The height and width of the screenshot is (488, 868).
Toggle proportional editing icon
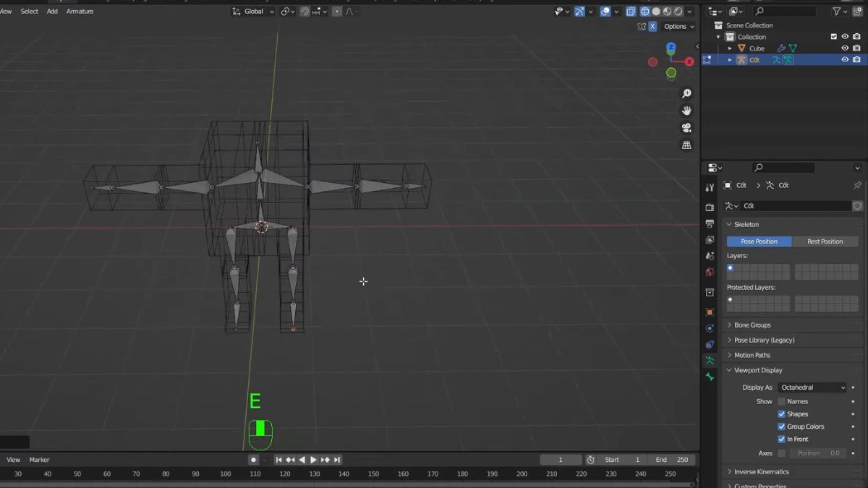click(x=336, y=12)
